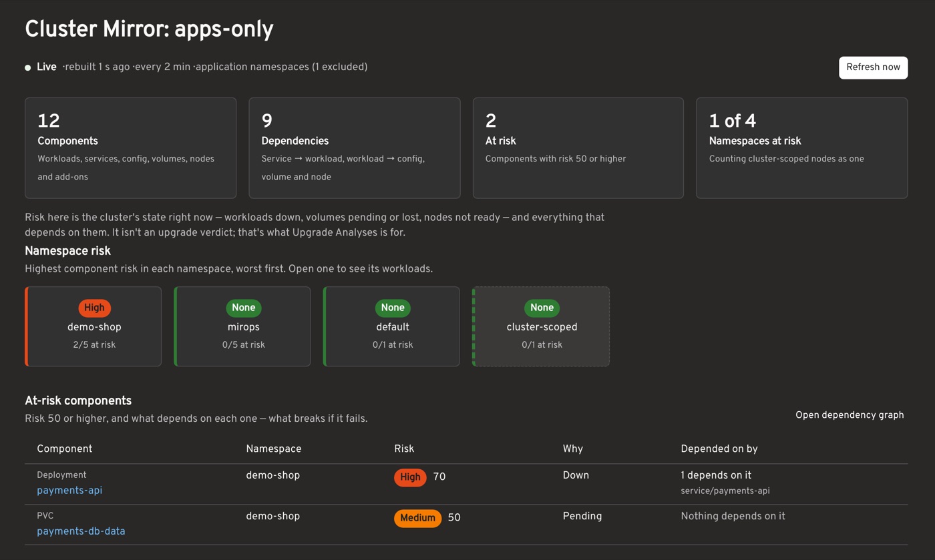Click the Namespace column header
Viewport: 935px width, 560px height.
[274, 449]
